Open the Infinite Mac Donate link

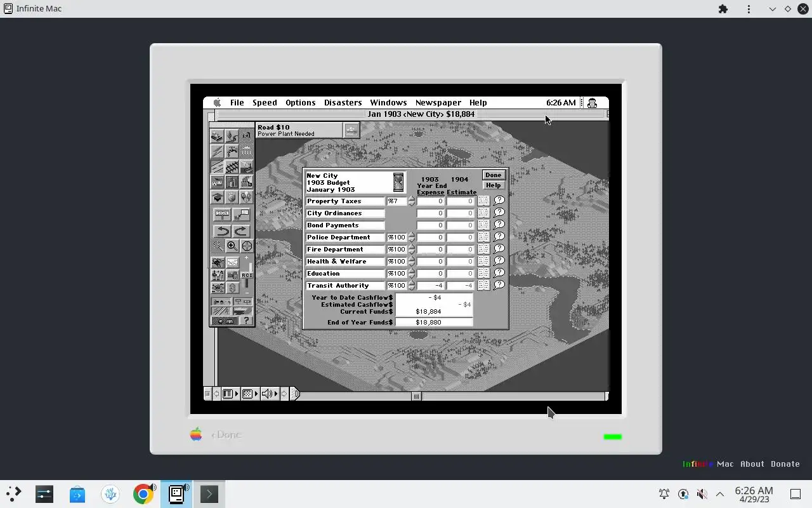pyautogui.click(x=785, y=464)
